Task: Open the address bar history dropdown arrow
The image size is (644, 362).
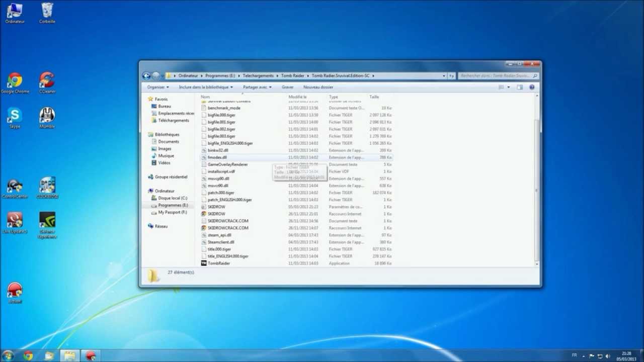Action: (x=444, y=76)
